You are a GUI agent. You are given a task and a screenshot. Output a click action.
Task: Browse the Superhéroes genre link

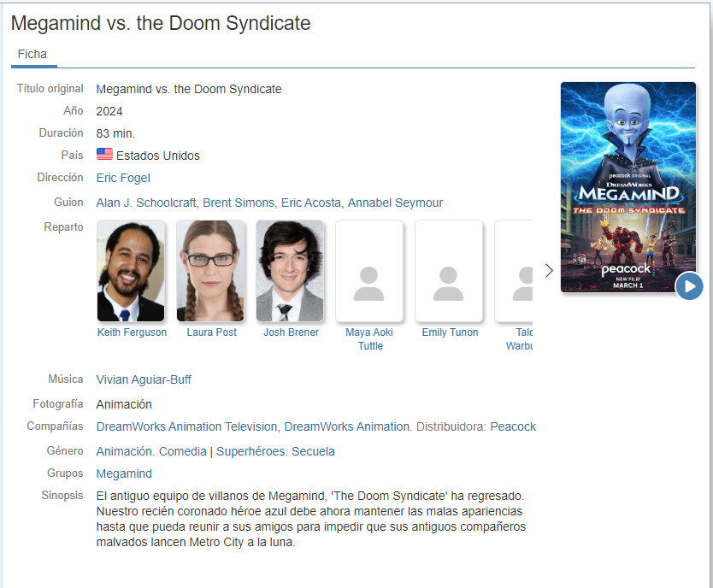click(x=251, y=451)
